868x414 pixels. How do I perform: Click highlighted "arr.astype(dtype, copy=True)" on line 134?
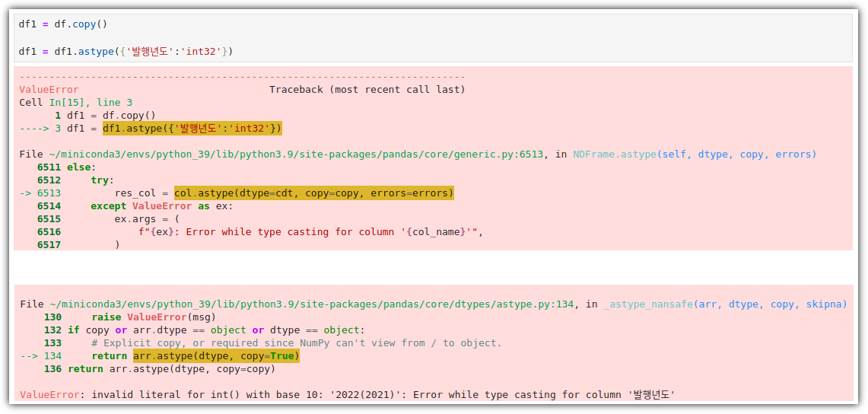pos(216,356)
